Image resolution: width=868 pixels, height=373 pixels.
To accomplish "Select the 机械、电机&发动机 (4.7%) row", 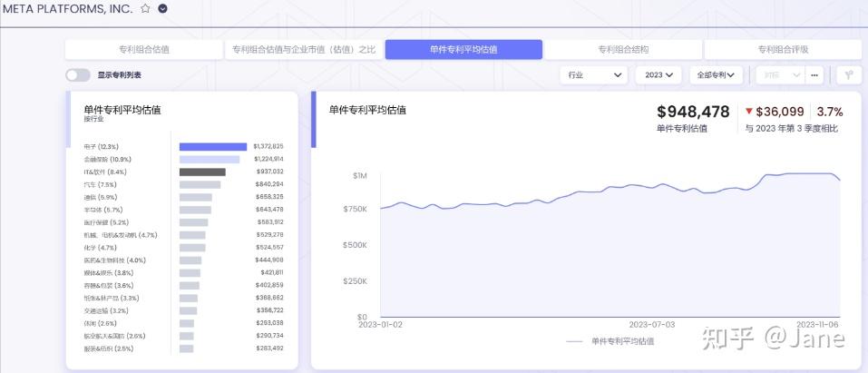I will [x=184, y=235].
